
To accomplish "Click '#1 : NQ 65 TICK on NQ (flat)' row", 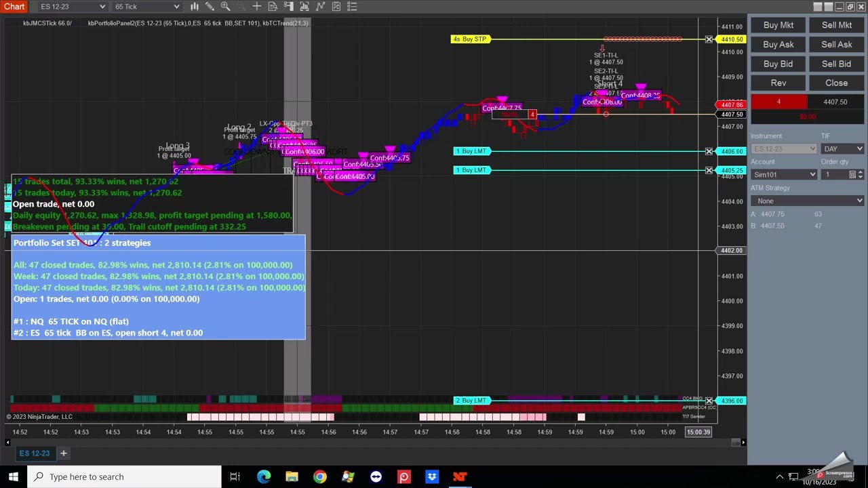I will point(71,321).
